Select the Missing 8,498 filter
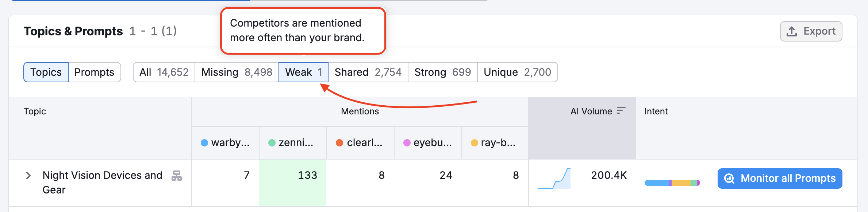The image size is (868, 212). (237, 72)
